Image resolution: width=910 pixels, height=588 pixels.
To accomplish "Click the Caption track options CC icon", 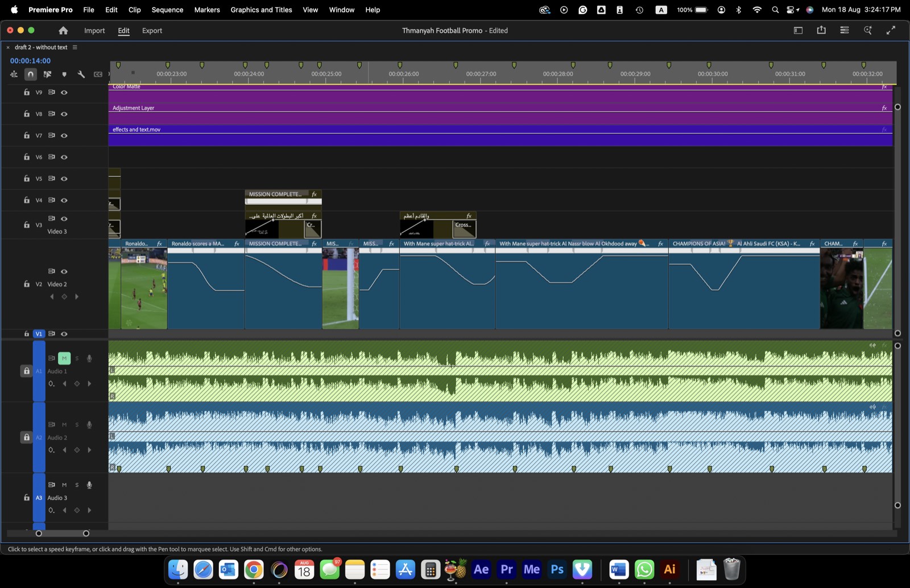I will point(98,74).
